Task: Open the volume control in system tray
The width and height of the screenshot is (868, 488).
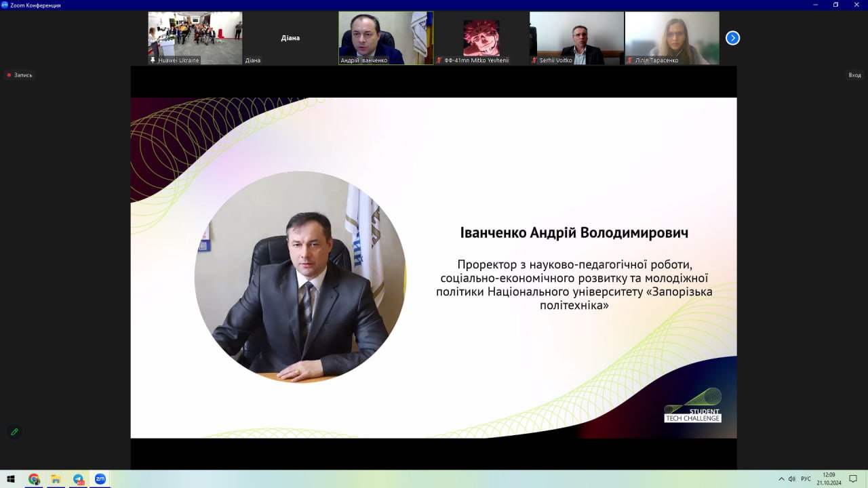Action: point(792,479)
